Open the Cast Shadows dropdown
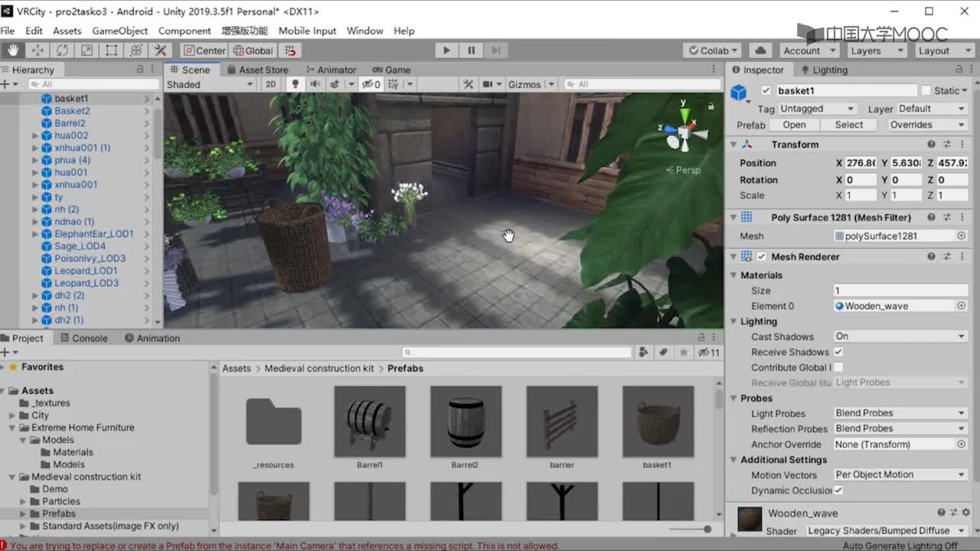This screenshot has width=980, height=551. 900,336
